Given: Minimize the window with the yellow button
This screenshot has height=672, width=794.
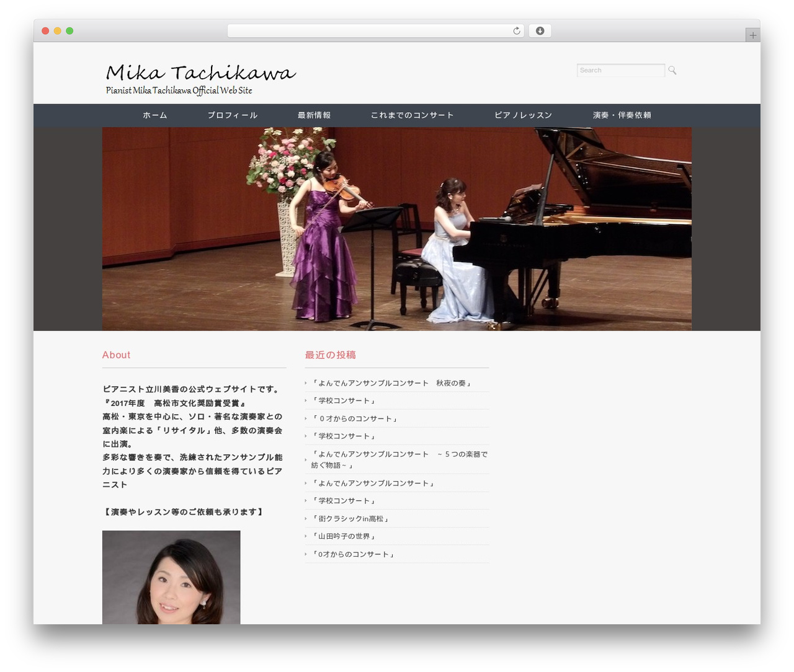Looking at the screenshot, I should [58, 31].
